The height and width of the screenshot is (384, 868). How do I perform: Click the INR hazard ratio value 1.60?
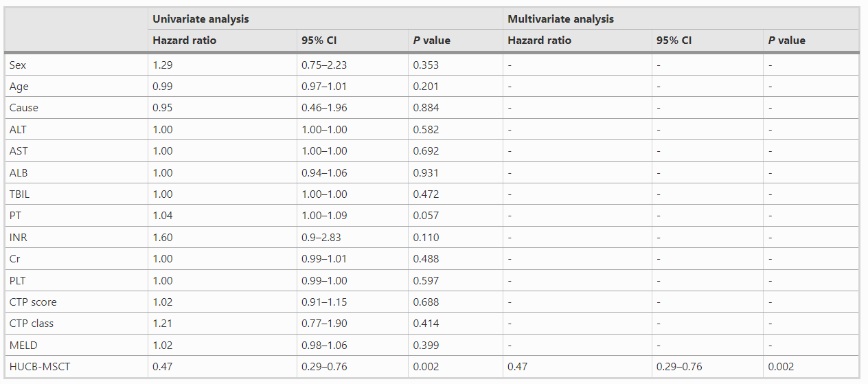tap(163, 238)
